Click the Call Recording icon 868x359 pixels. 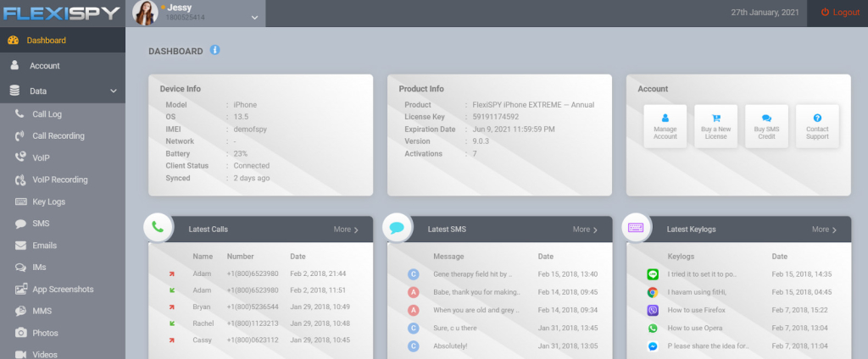point(20,135)
